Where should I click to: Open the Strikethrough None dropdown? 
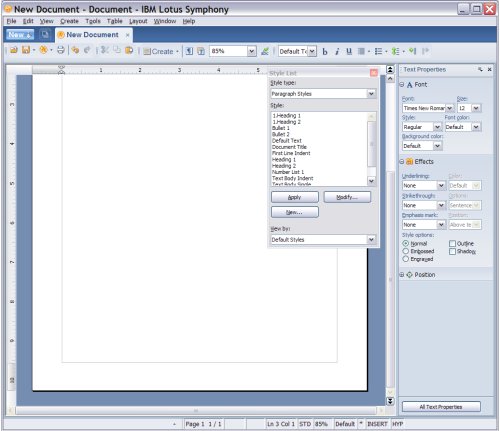click(441, 205)
